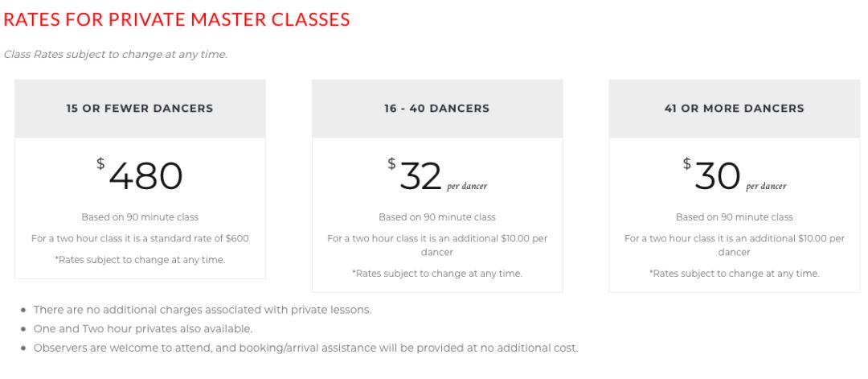Click the 'Rates for Private Master Classes' heading
Image resolution: width=868 pixels, height=379 pixels.
click(176, 19)
